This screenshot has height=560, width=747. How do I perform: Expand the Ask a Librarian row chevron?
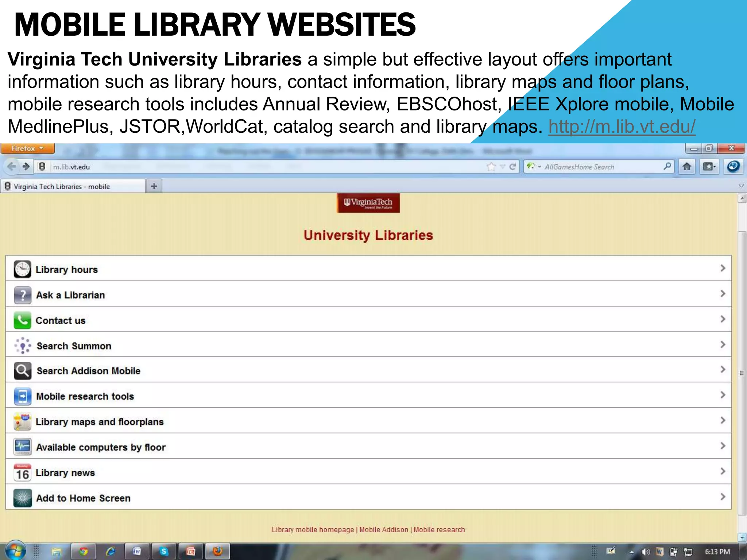tap(723, 294)
